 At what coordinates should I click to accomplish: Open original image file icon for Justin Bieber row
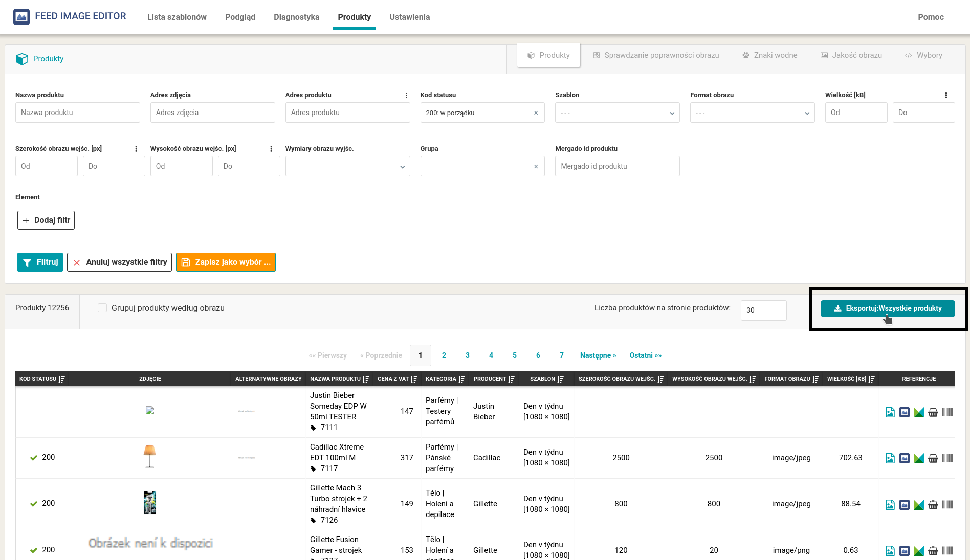click(x=890, y=412)
